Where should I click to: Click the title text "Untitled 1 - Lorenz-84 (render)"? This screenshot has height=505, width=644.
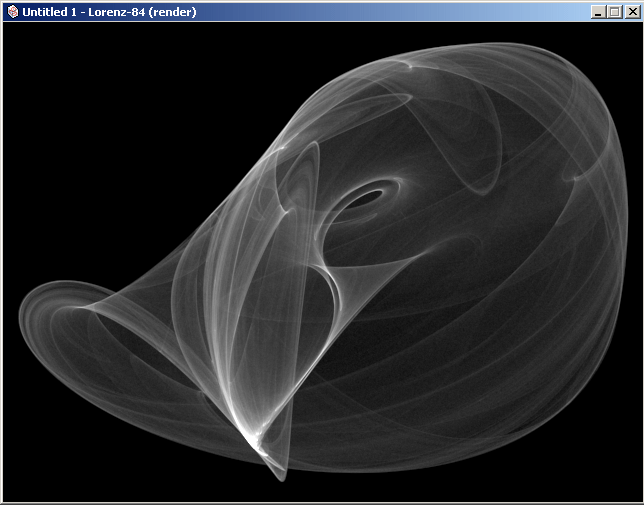[x=109, y=12]
